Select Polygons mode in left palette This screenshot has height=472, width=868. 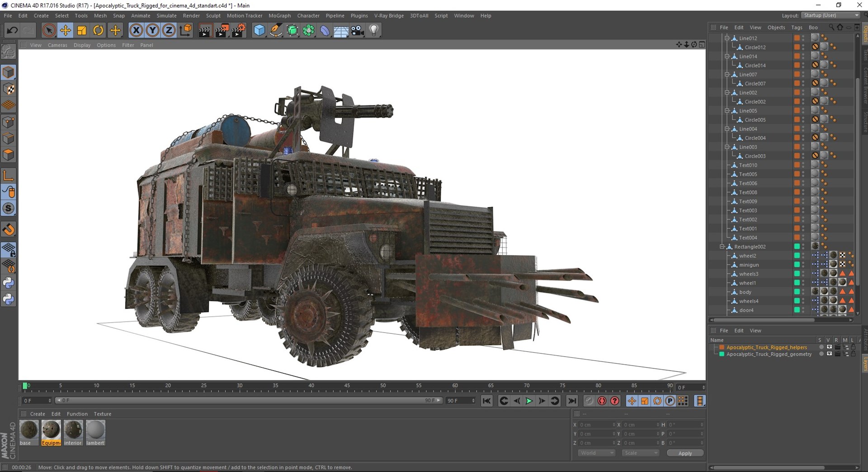pos(9,155)
